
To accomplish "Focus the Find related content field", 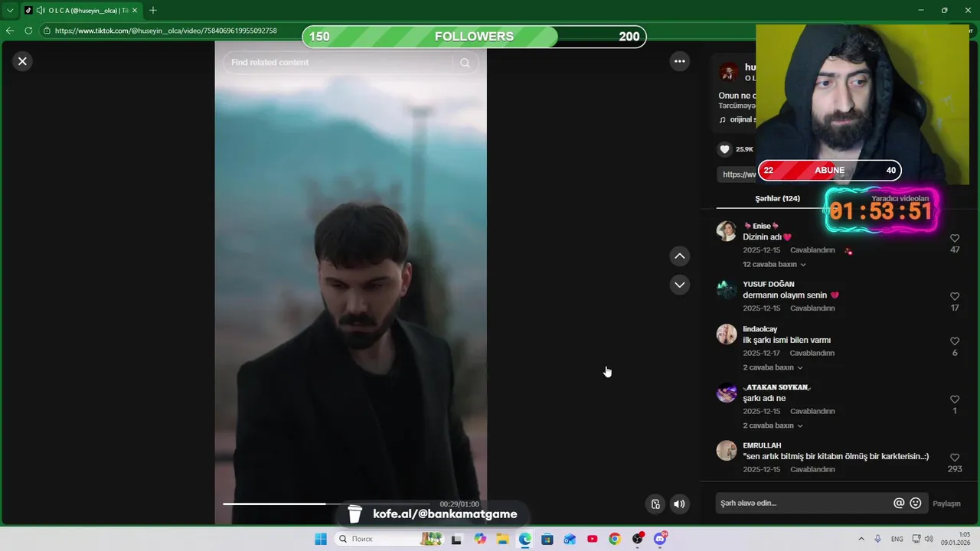I will (x=341, y=63).
